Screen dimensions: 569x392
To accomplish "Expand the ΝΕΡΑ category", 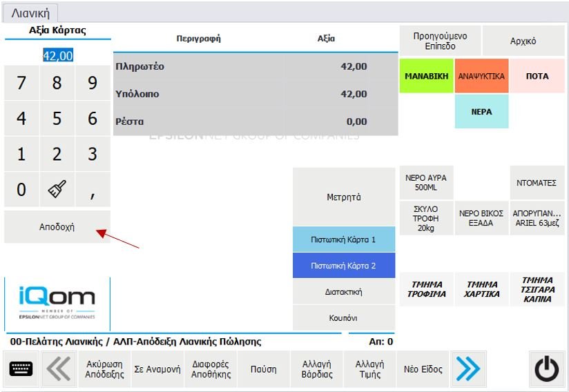I will click(481, 111).
